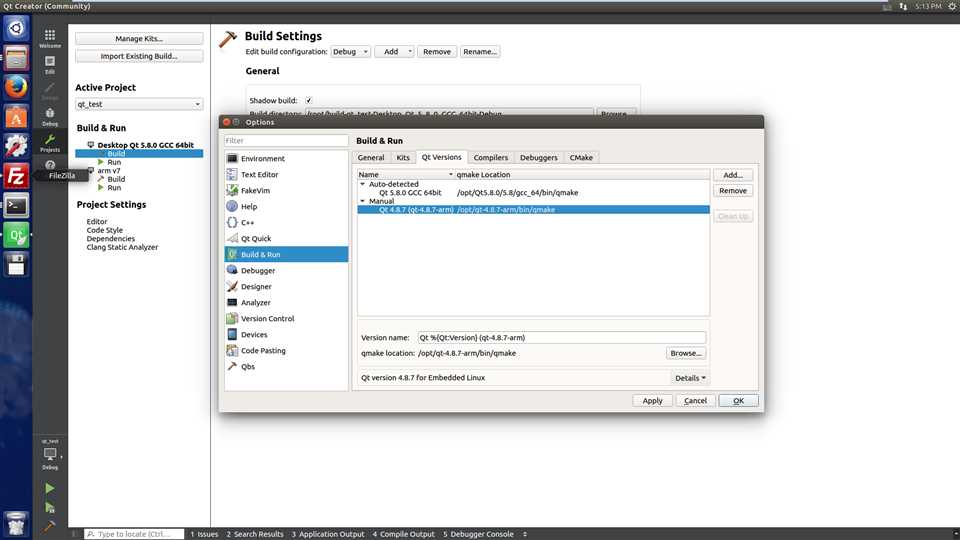Select C++ category in Options
This screenshot has height=540, width=960.
pyautogui.click(x=286, y=222)
